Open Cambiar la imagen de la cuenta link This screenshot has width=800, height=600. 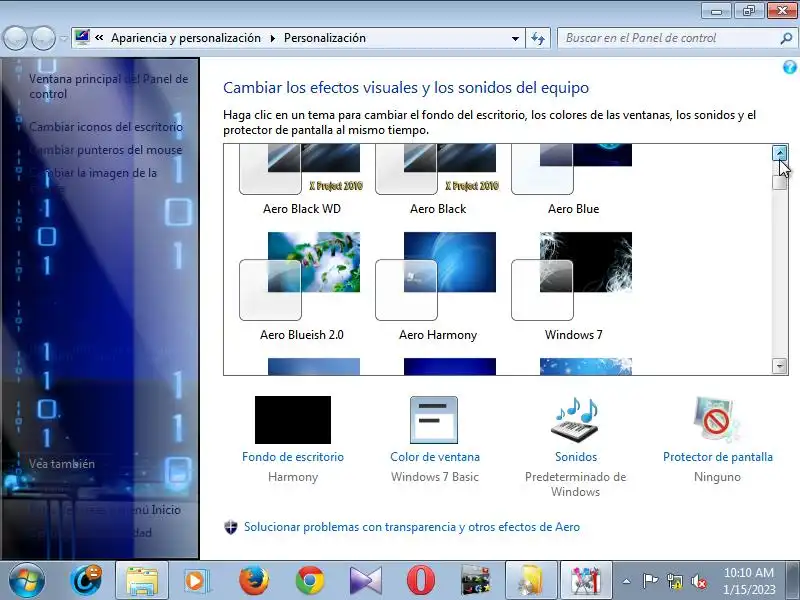[93, 180]
